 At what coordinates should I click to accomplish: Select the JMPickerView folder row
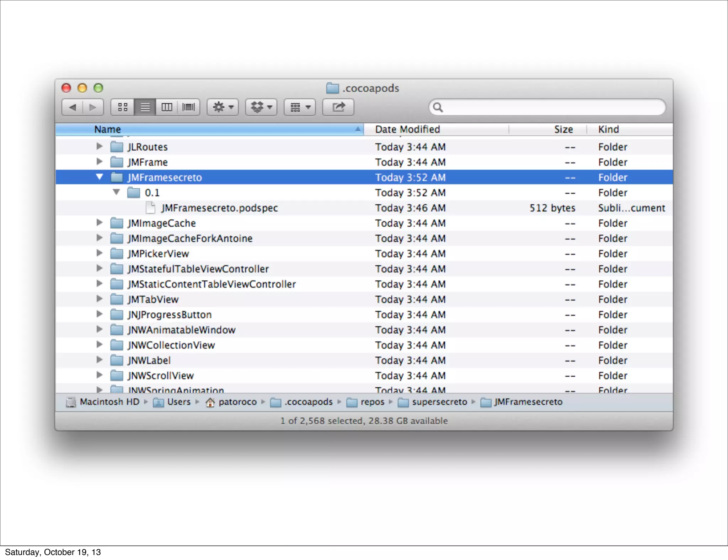pos(158,254)
